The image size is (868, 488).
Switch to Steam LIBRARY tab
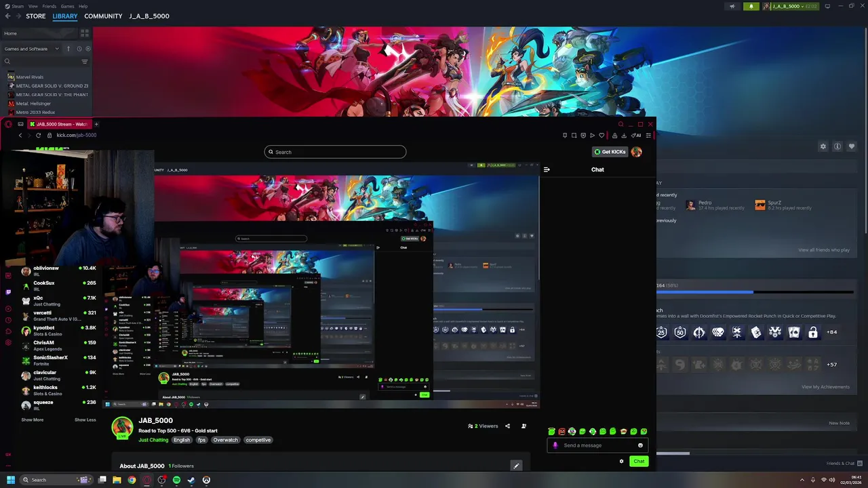tap(65, 16)
